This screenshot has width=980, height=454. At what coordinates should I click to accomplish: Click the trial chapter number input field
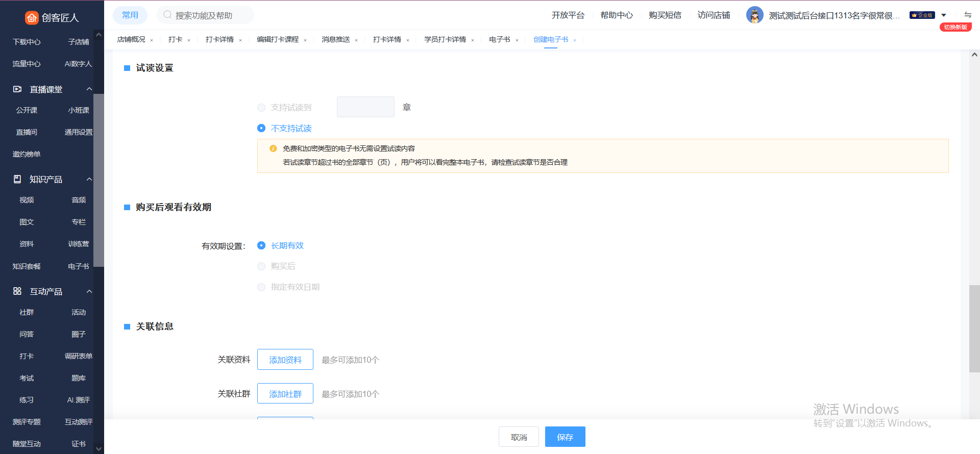click(x=365, y=107)
